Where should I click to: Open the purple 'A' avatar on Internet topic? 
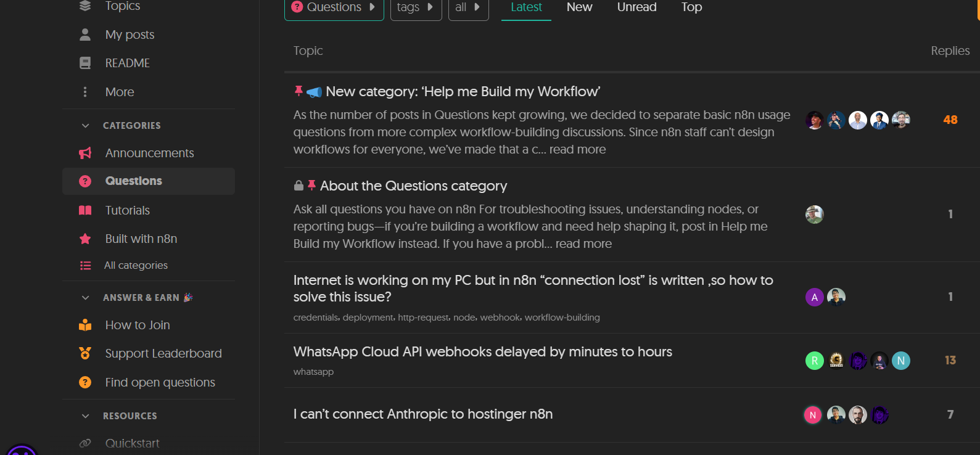(815, 297)
